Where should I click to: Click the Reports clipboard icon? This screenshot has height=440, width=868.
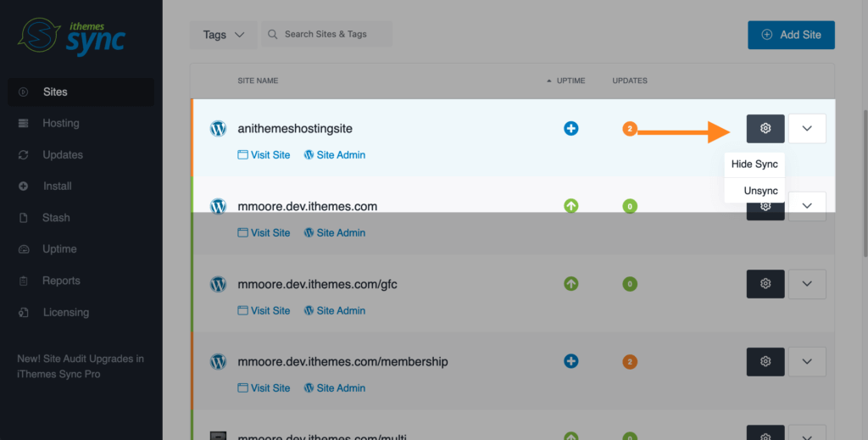23,281
